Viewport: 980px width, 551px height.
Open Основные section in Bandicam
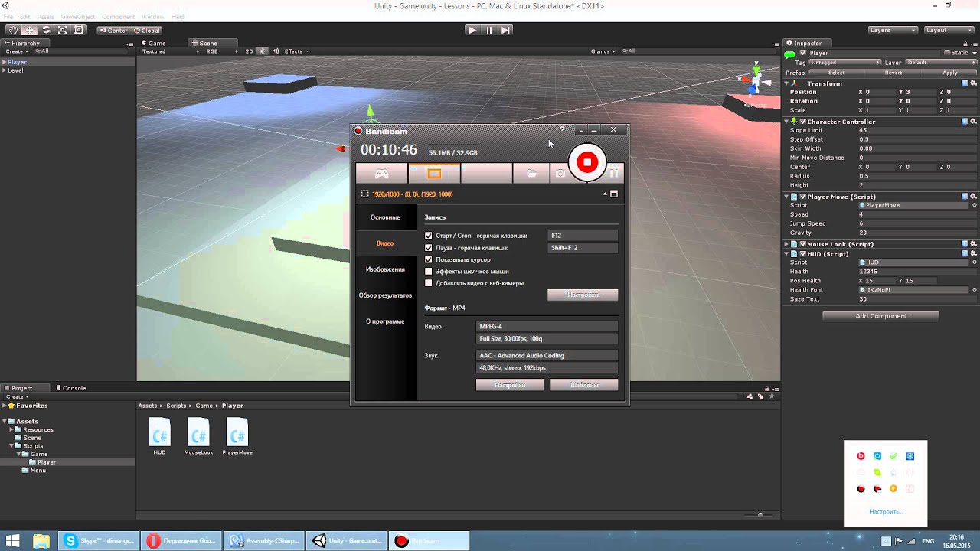tap(385, 217)
